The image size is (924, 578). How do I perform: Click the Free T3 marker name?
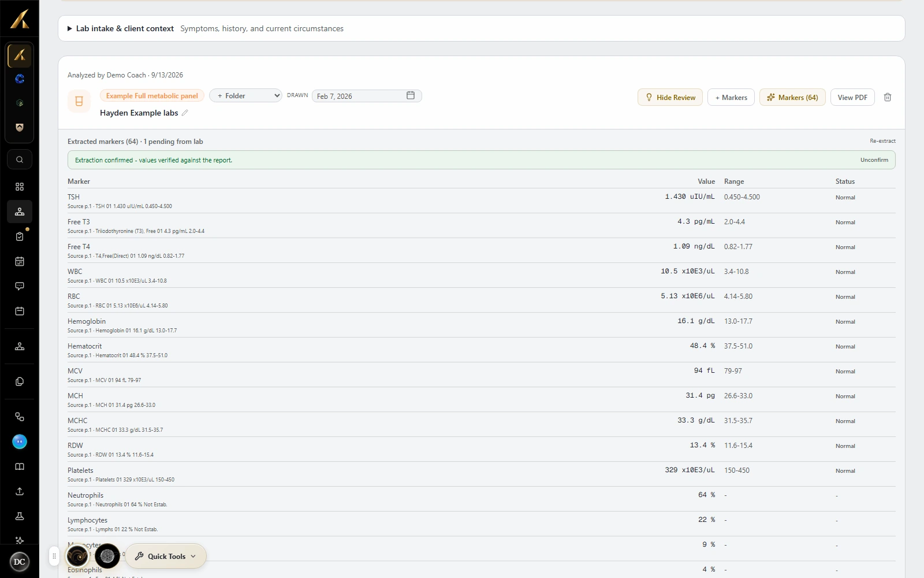(79, 222)
